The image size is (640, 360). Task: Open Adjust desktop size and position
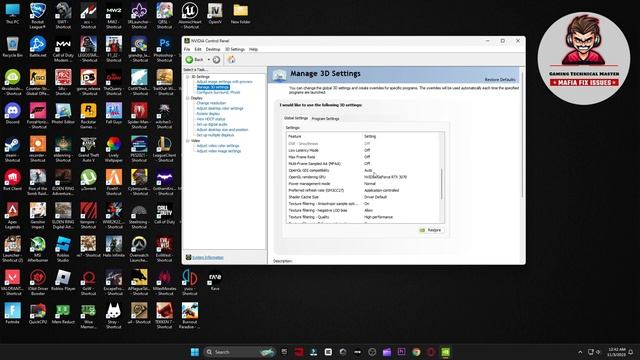(x=222, y=130)
